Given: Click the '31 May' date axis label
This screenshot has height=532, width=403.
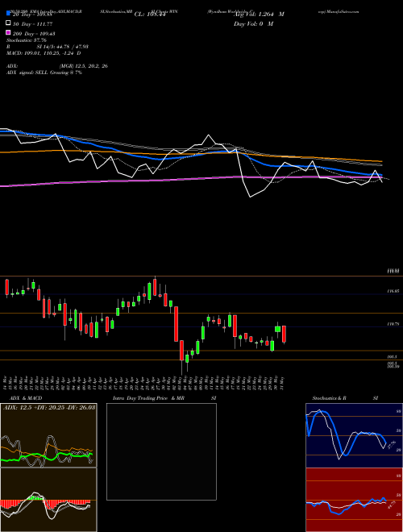Looking at the screenshot, I should 283,384.
